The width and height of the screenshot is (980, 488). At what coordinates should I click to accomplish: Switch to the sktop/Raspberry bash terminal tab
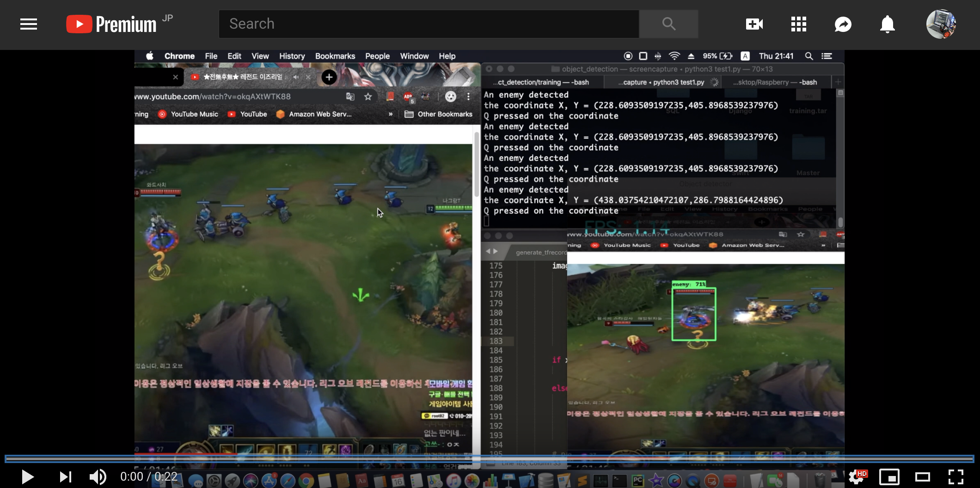click(776, 82)
